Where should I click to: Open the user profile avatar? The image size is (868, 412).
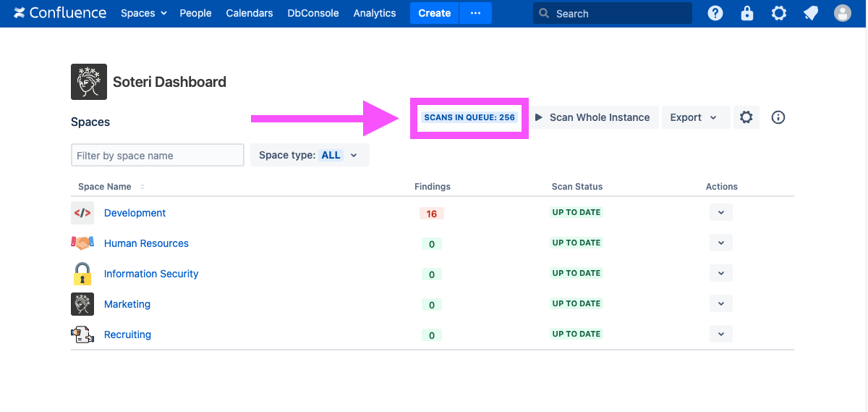(x=843, y=13)
